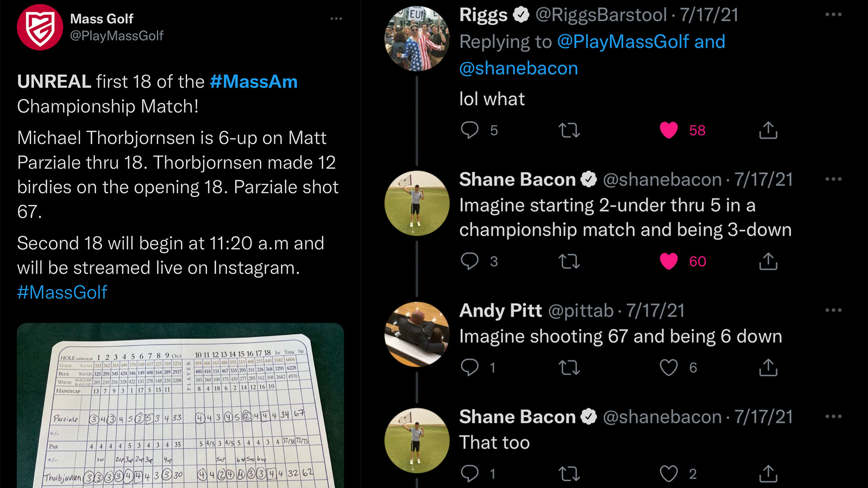Remove like from Shane Bacon's 60-like tweet
868x488 pixels.
pyautogui.click(x=669, y=261)
